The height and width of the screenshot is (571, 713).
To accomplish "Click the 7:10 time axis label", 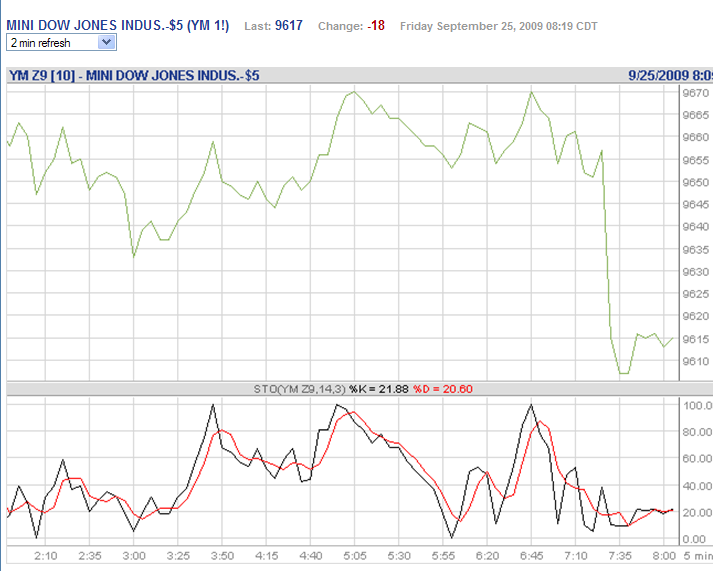I will pos(576,556).
